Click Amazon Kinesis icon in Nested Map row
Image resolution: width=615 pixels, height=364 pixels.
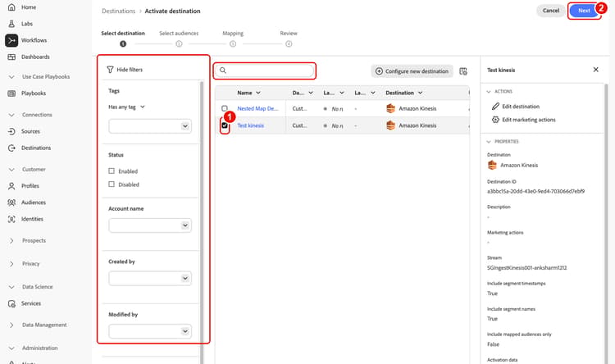pyautogui.click(x=390, y=109)
